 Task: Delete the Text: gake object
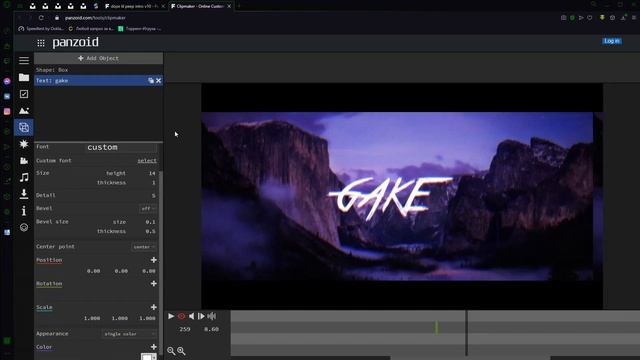(158, 81)
